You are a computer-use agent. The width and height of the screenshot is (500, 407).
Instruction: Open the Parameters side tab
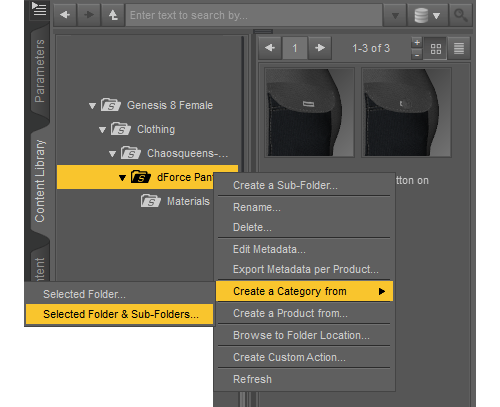tap(40, 71)
